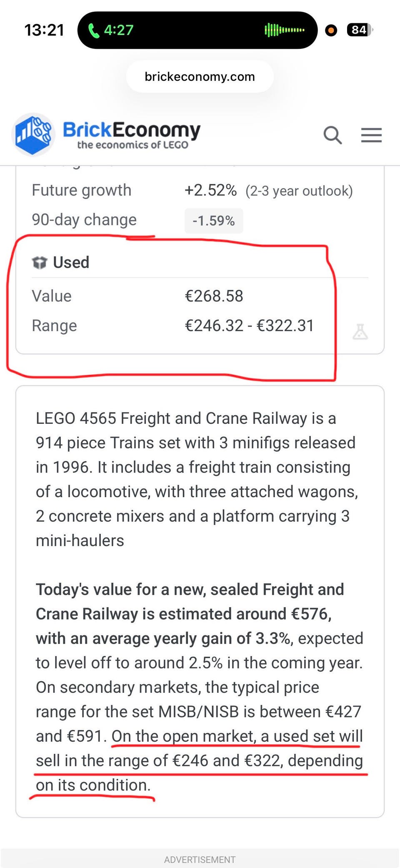
Task: Tap the 13:21 clock in status bar
Action: tap(44, 30)
